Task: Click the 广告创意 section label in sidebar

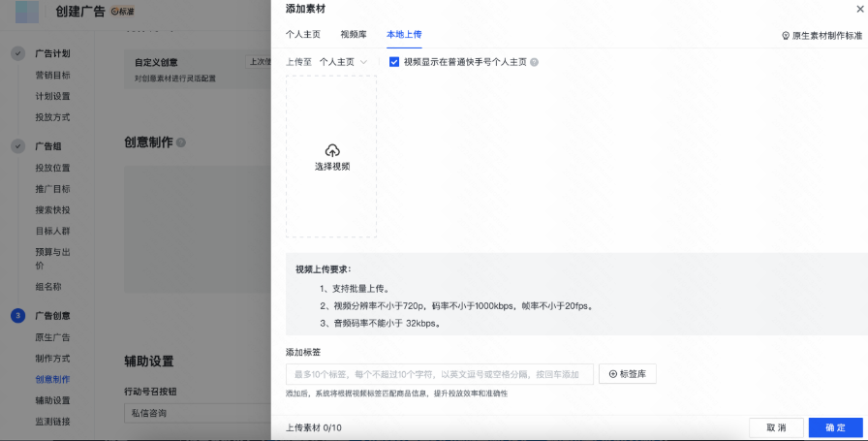Action: point(52,316)
